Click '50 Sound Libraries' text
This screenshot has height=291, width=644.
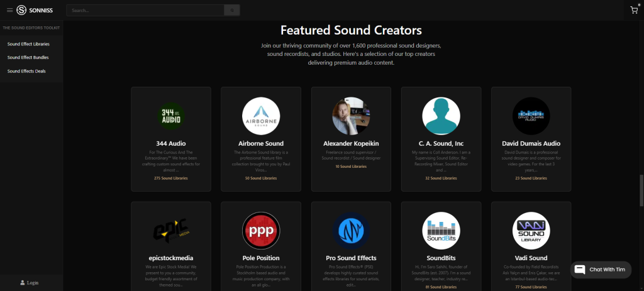[261, 178]
